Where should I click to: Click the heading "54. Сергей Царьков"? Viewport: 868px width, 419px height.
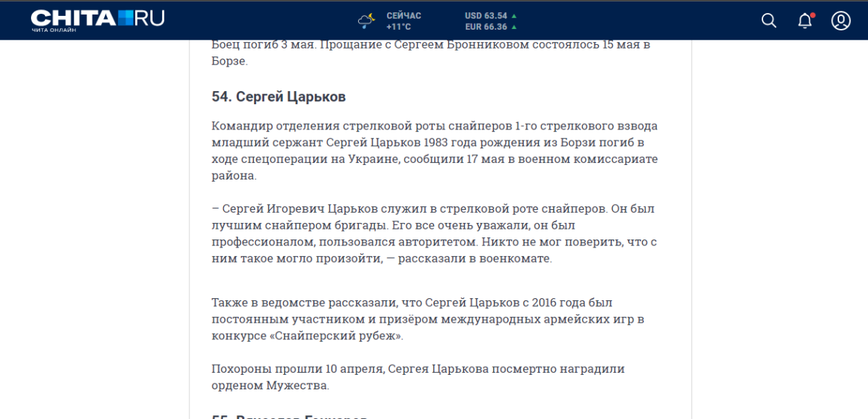[279, 97]
